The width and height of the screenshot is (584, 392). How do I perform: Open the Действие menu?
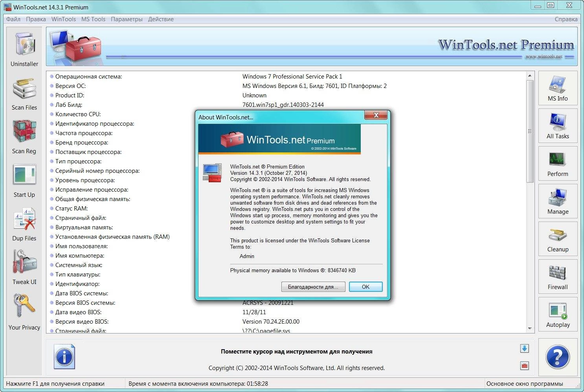pos(161,19)
